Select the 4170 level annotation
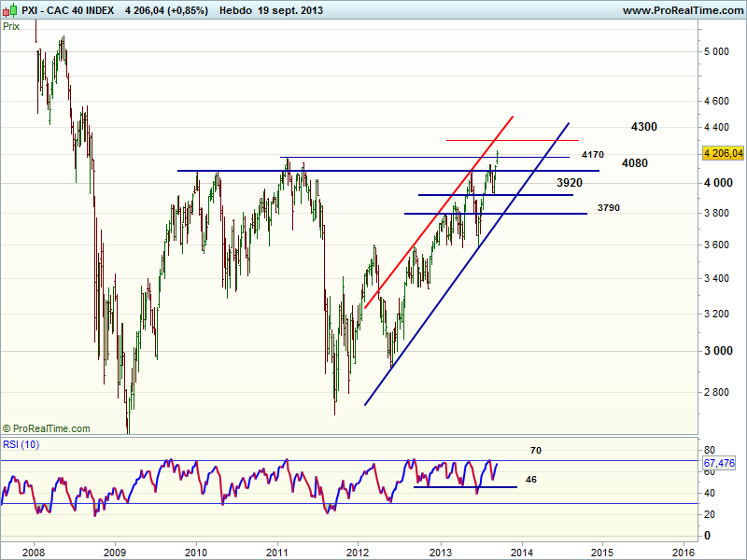 click(x=593, y=155)
